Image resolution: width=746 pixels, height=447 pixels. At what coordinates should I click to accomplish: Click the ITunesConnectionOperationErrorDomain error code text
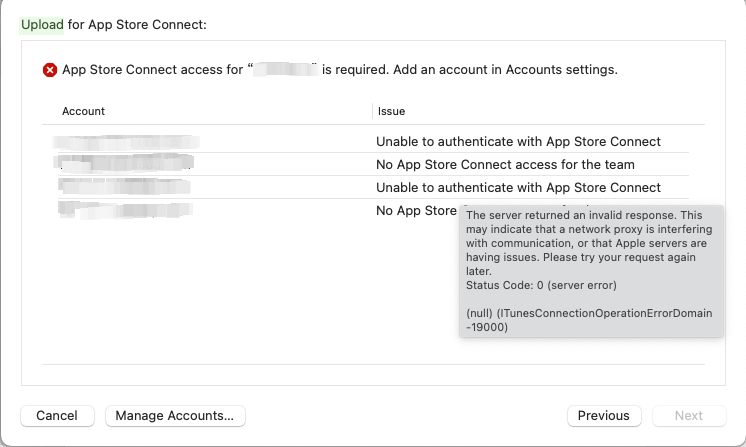(x=589, y=320)
